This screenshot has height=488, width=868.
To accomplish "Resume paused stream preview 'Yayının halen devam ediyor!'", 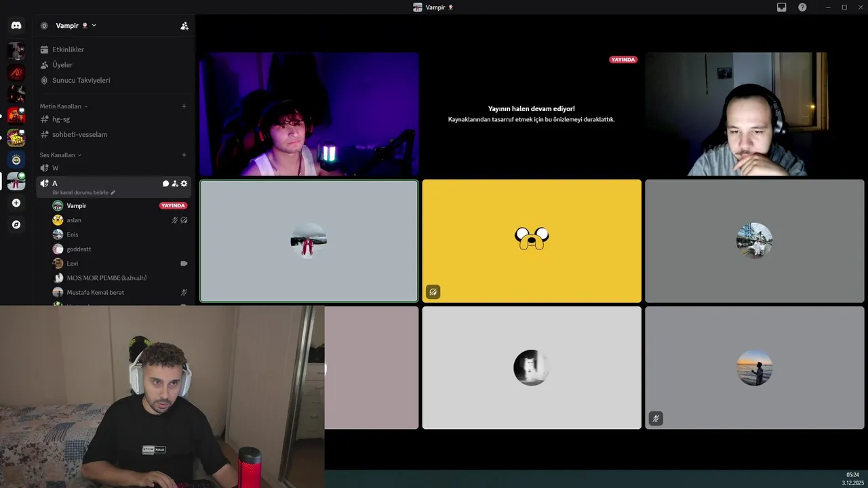I will coord(532,114).
